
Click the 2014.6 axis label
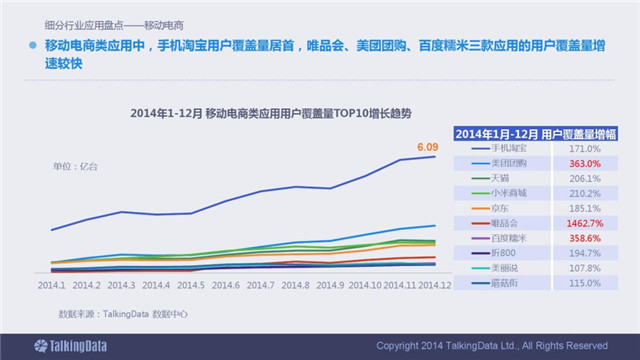[x=225, y=285]
